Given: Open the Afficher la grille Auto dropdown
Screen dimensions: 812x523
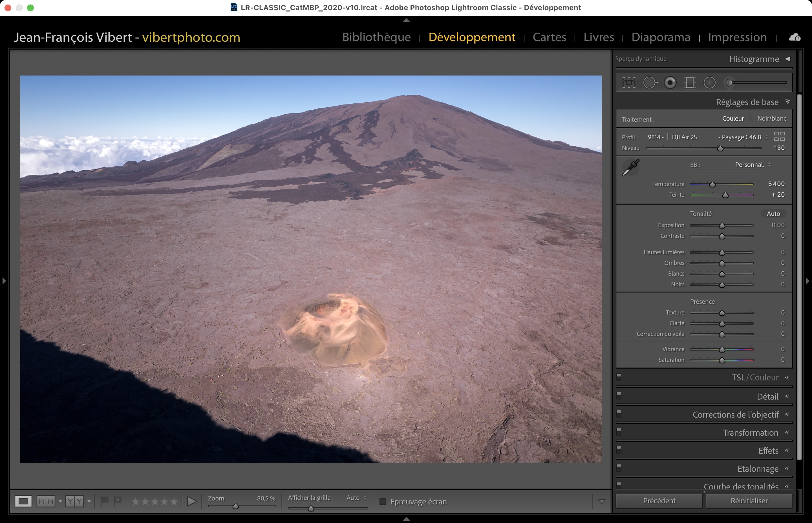Looking at the screenshot, I should point(356,498).
